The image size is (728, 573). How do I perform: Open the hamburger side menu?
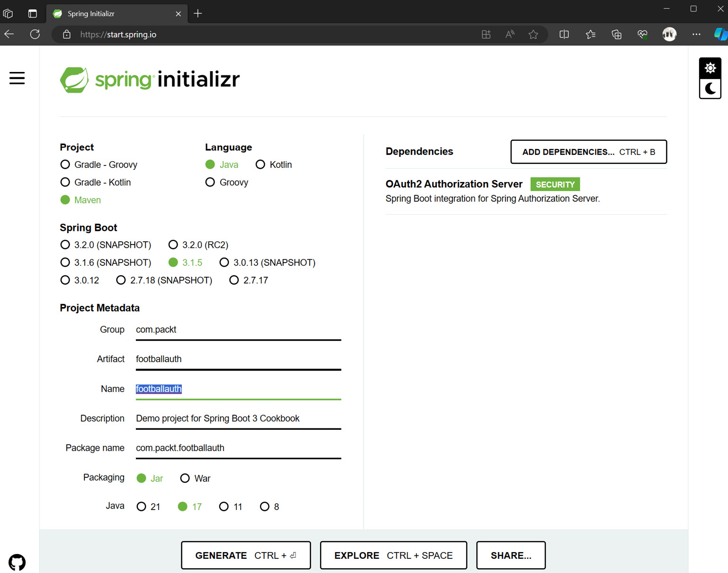tap(17, 78)
